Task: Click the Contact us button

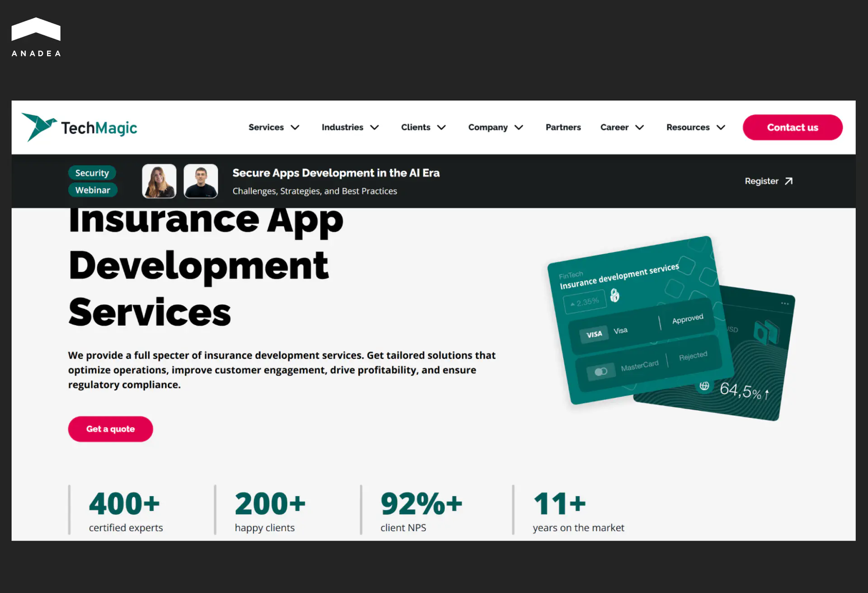Action: click(x=792, y=127)
